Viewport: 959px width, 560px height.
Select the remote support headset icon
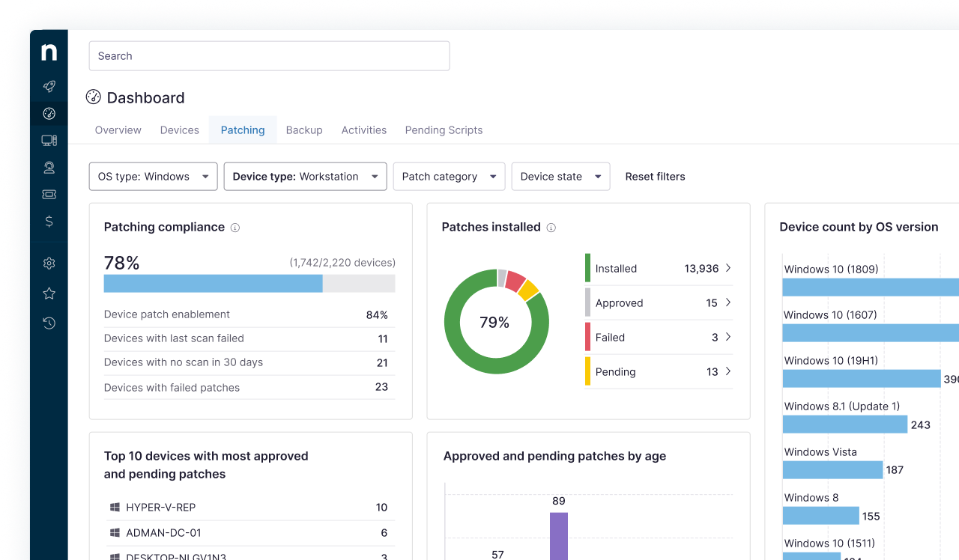pyautogui.click(x=49, y=167)
